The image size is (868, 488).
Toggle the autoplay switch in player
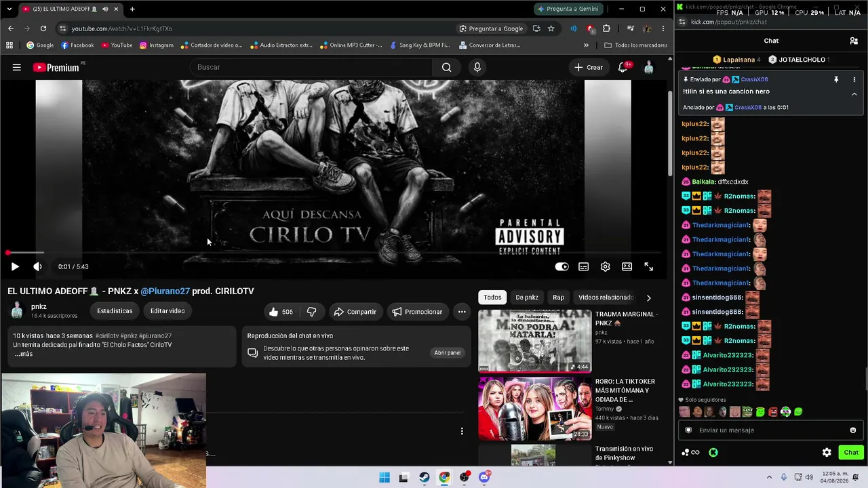click(x=561, y=267)
